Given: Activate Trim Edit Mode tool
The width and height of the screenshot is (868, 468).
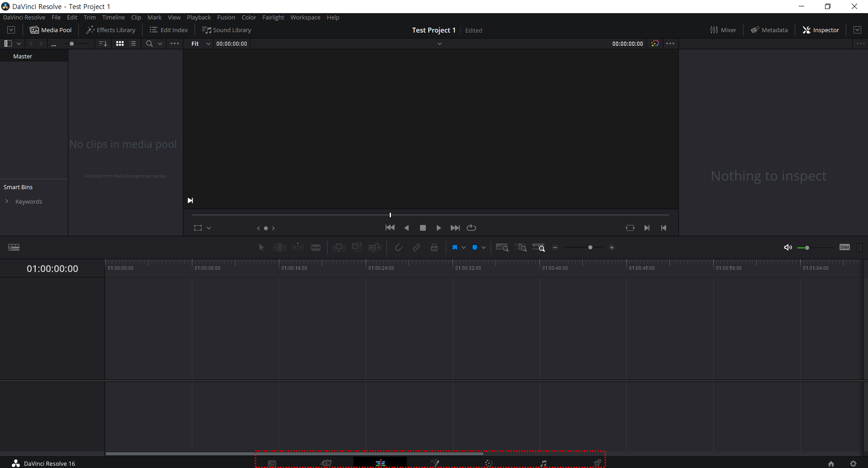Looking at the screenshot, I should coord(280,248).
